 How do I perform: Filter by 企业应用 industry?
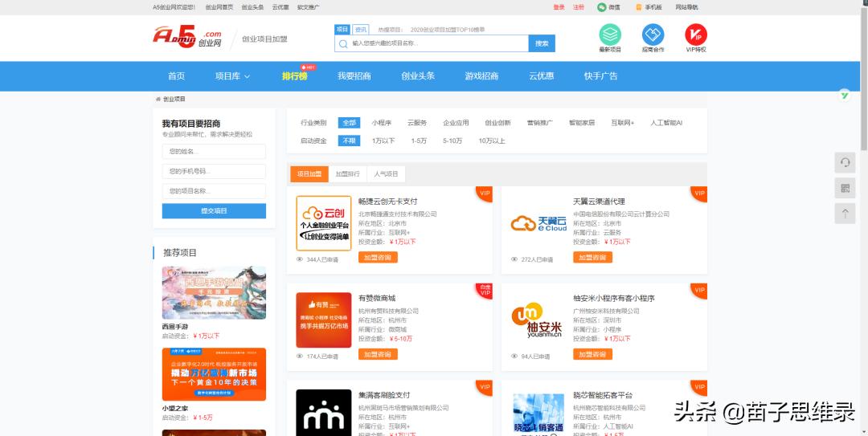457,123
